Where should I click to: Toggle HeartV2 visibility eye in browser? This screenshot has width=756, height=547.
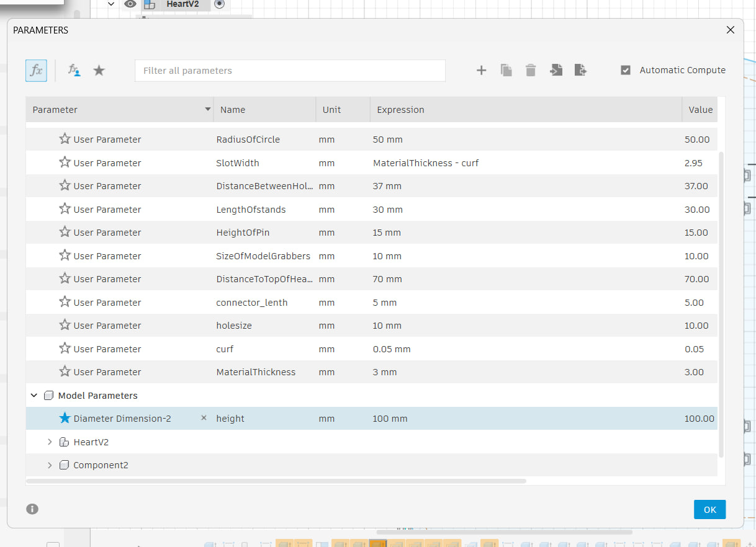(x=130, y=4)
